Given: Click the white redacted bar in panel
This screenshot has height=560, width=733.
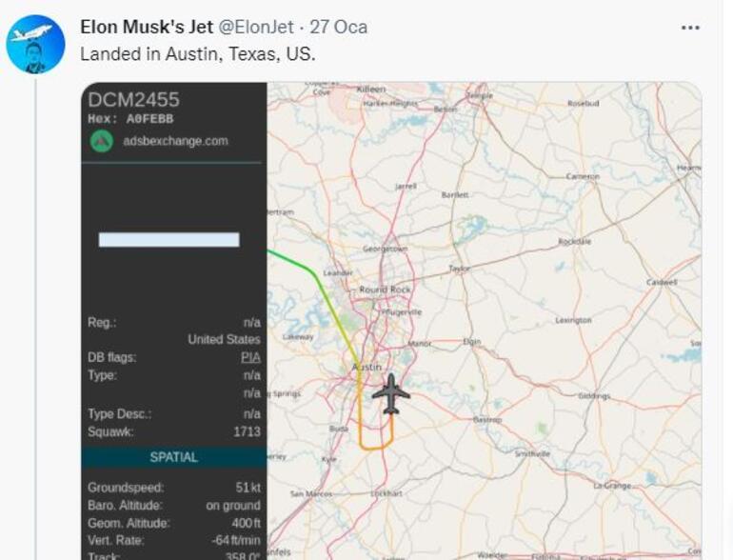Looking at the screenshot, I should click(x=168, y=240).
